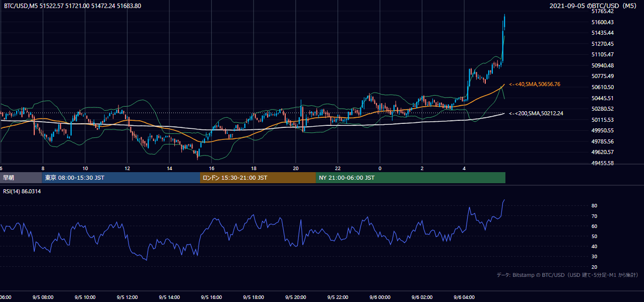Select the 東京 08:00-15:30 JST session bar

(x=121, y=178)
